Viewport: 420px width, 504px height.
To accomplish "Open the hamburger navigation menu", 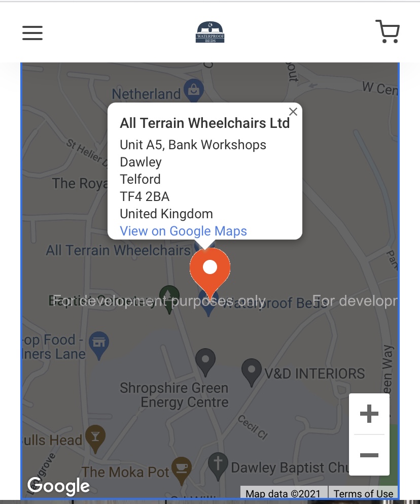I will 32,33.
